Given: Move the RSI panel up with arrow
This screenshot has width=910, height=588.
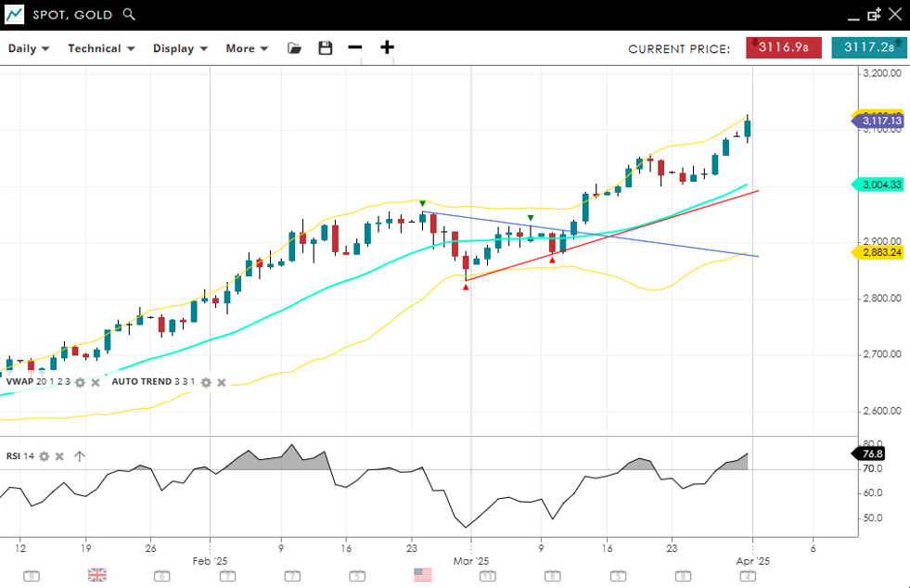Looking at the screenshot, I should coord(80,456).
